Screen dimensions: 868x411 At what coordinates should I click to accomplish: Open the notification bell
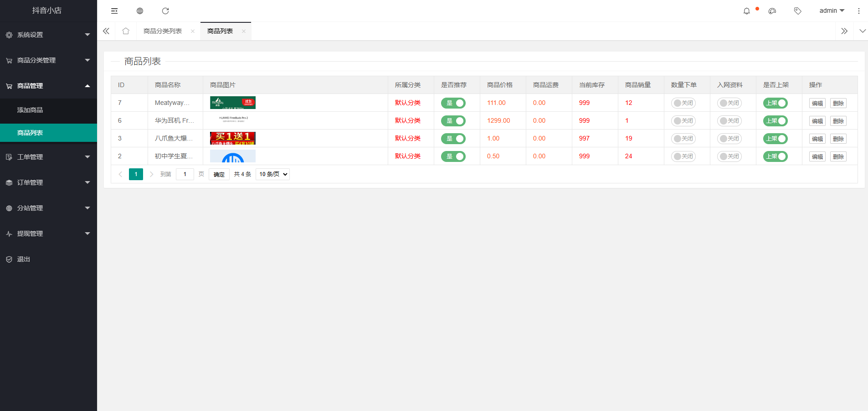coord(746,11)
